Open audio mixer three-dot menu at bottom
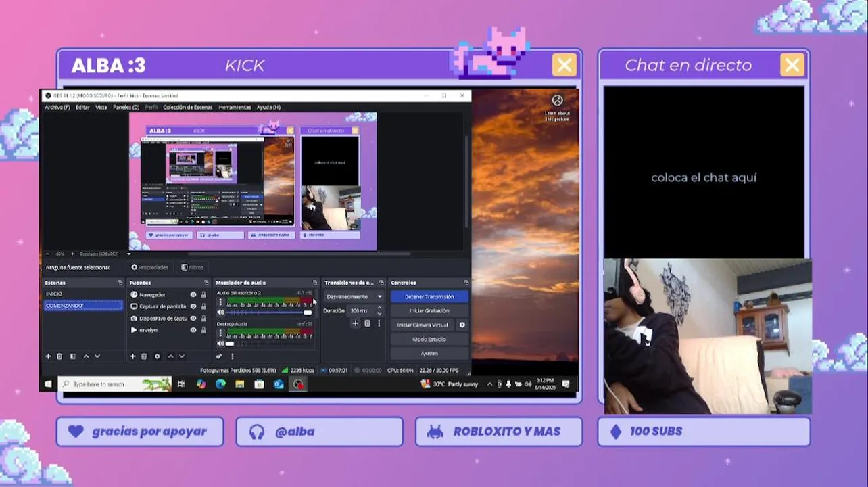Image resolution: width=868 pixels, height=487 pixels. click(233, 356)
